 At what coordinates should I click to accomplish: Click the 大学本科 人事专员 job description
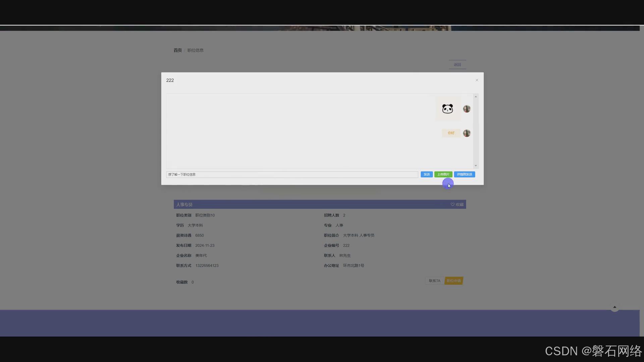(359, 235)
